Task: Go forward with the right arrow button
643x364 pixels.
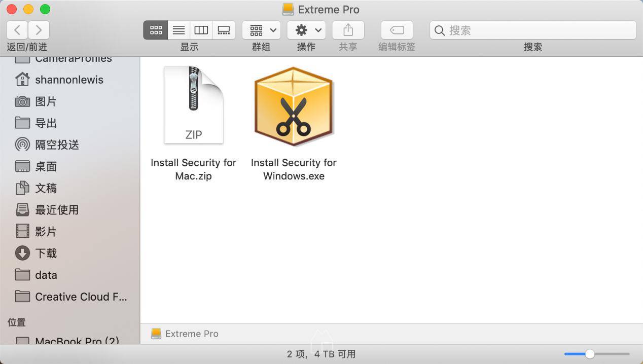Action: pyautogui.click(x=39, y=30)
